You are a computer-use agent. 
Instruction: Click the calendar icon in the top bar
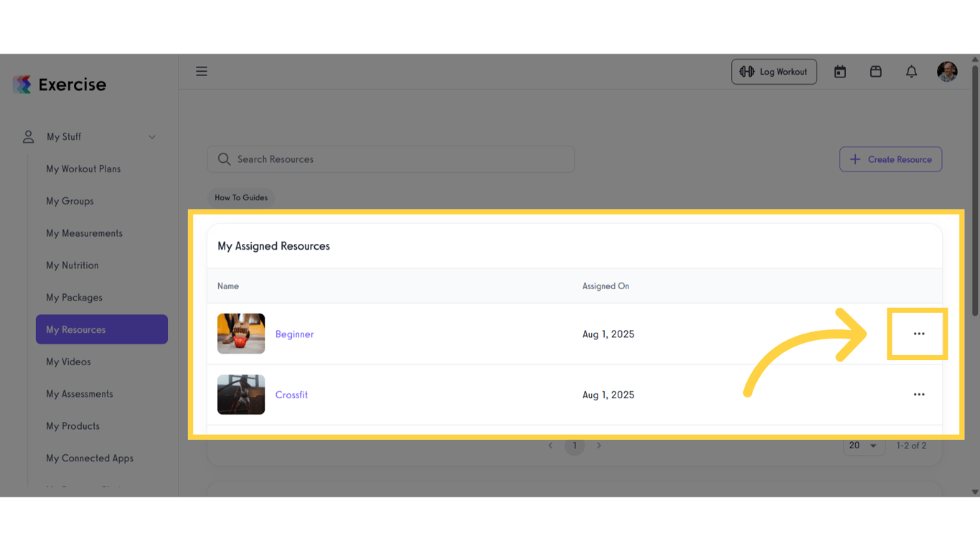point(839,71)
